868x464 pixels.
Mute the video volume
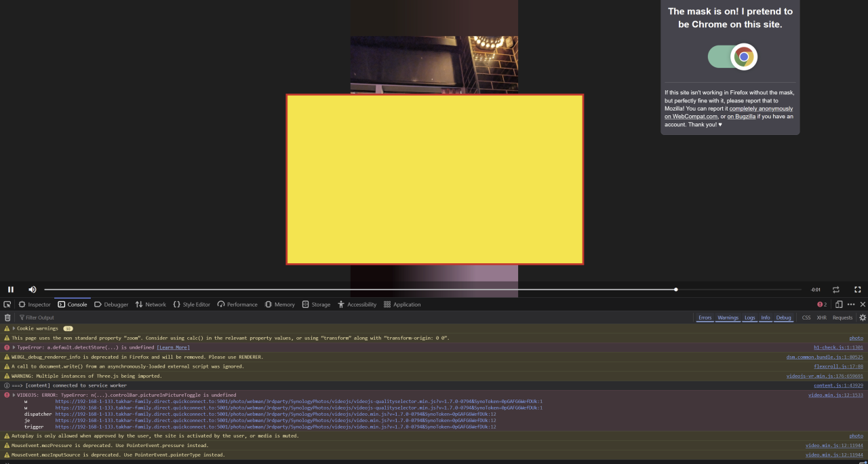pos(33,290)
